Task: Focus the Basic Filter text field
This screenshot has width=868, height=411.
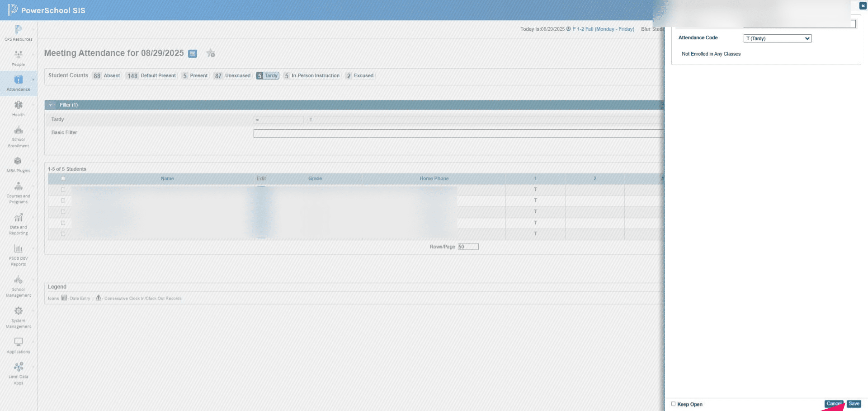Action: pyautogui.click(x=458, y=133)
